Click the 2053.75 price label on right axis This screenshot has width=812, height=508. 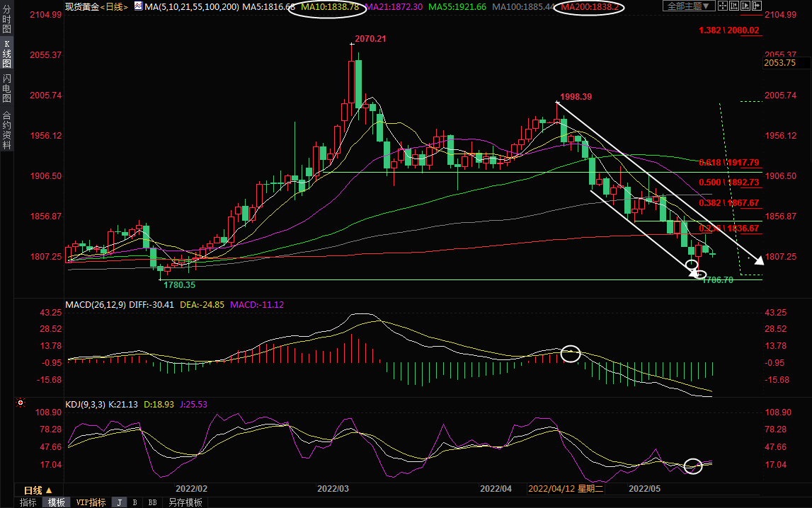click(x=779, y=63)
